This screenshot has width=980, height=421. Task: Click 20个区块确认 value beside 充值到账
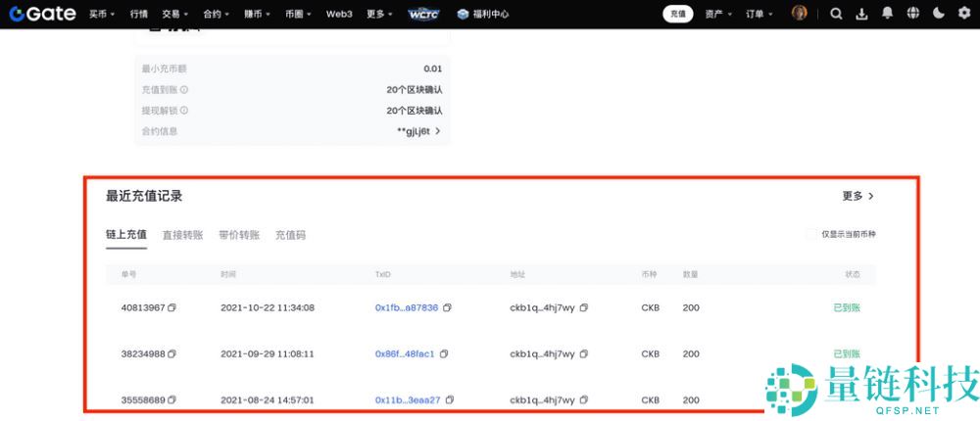(415, 90)
